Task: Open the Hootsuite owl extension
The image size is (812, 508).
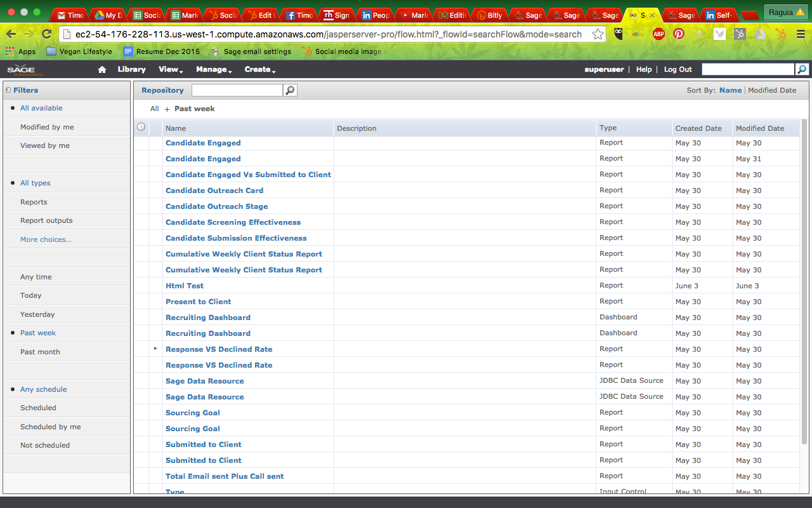Action: click(619, 34)
